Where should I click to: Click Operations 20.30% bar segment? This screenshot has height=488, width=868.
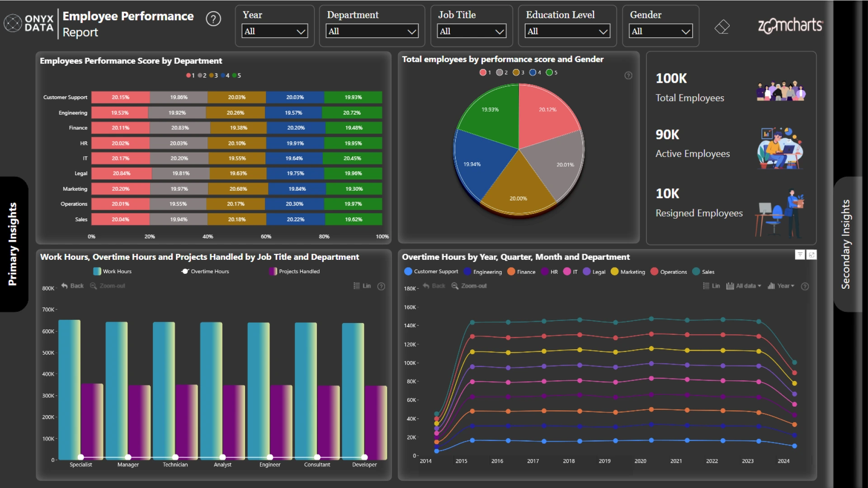(x=295, y=204)
